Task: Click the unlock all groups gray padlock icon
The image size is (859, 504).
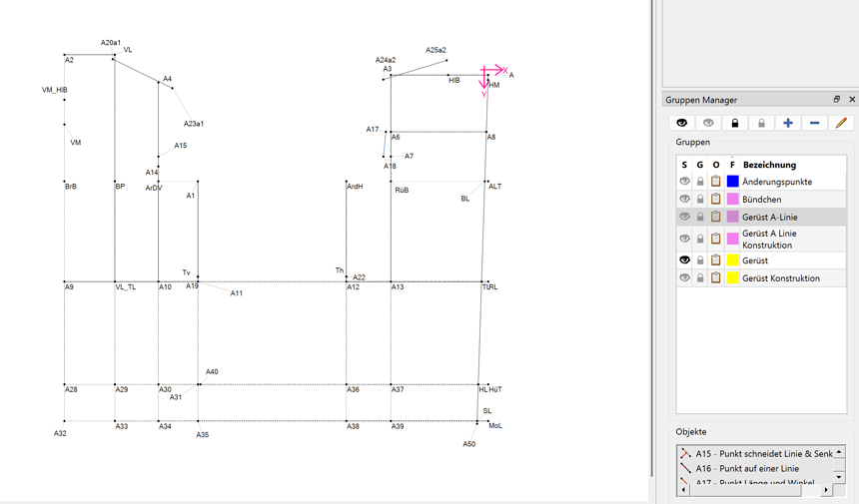Action: pos(761,123)
